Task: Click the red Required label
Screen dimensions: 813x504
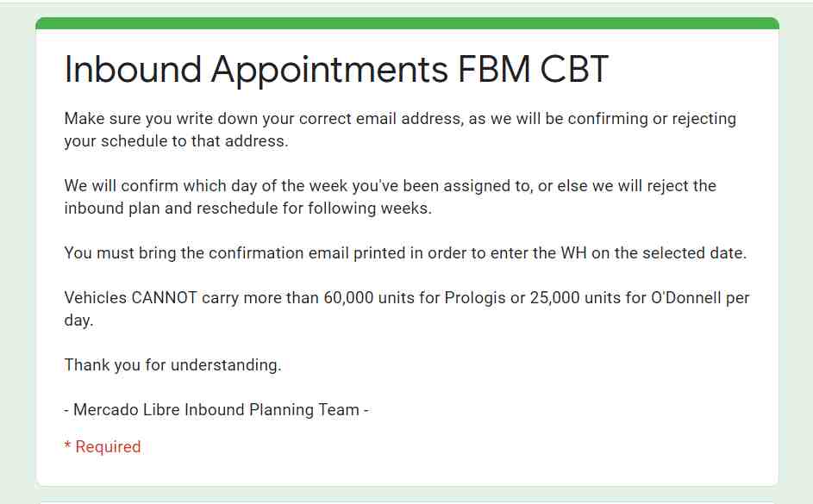Action: click(108, 446)
